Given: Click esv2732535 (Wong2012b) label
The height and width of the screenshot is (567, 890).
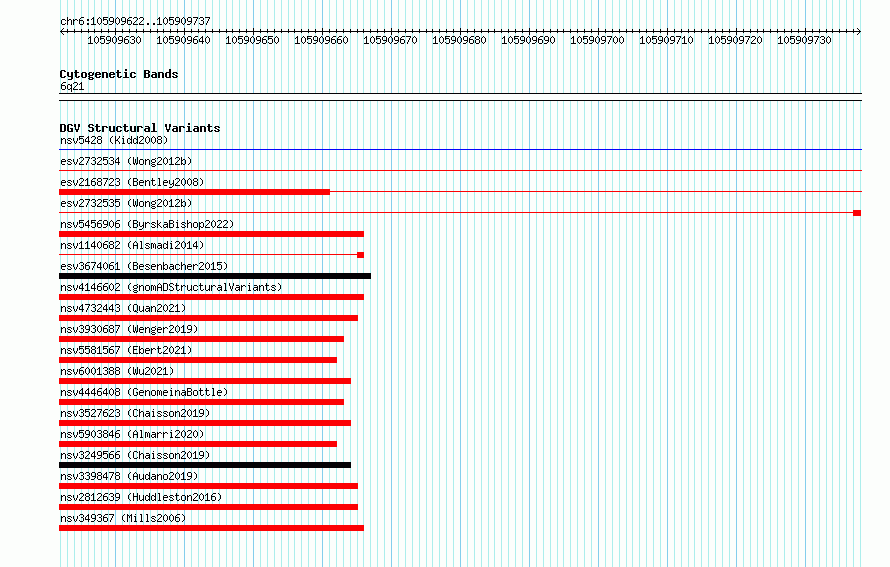Looking at the screenshot, I should pos(126,203).
